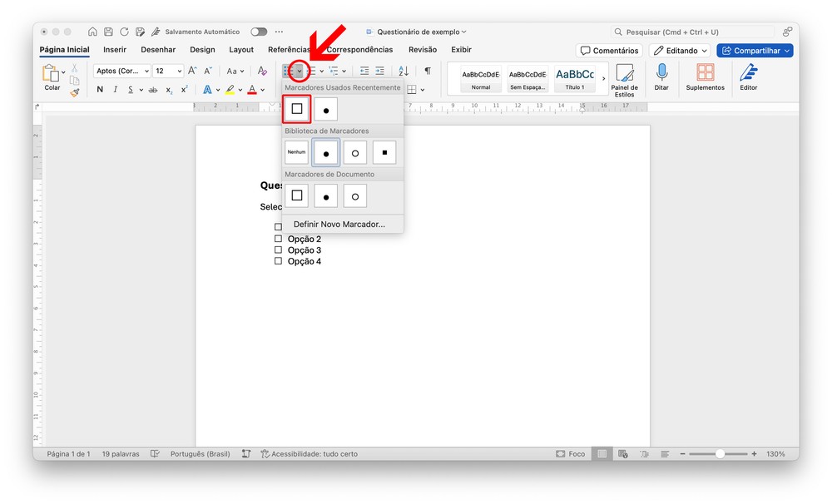Click the sort A-Z icon
This screenshot has height=504, width=832.
point(404,71)
